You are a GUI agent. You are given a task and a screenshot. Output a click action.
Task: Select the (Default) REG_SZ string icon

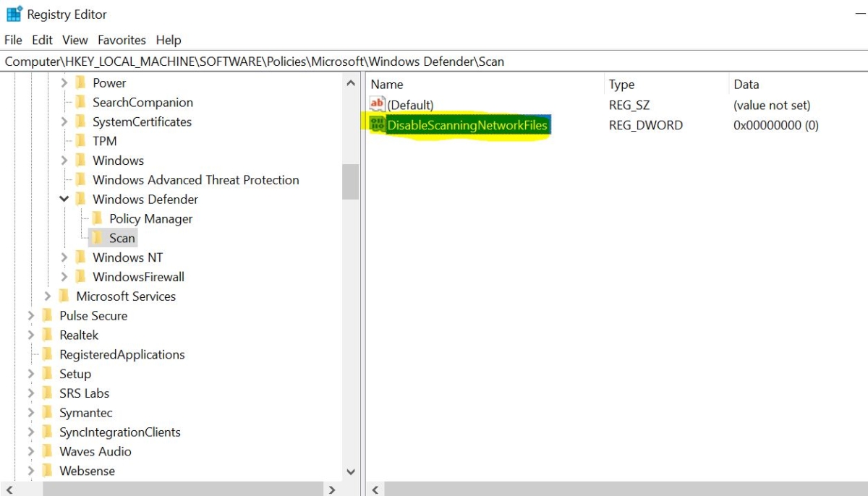point(377,104)
